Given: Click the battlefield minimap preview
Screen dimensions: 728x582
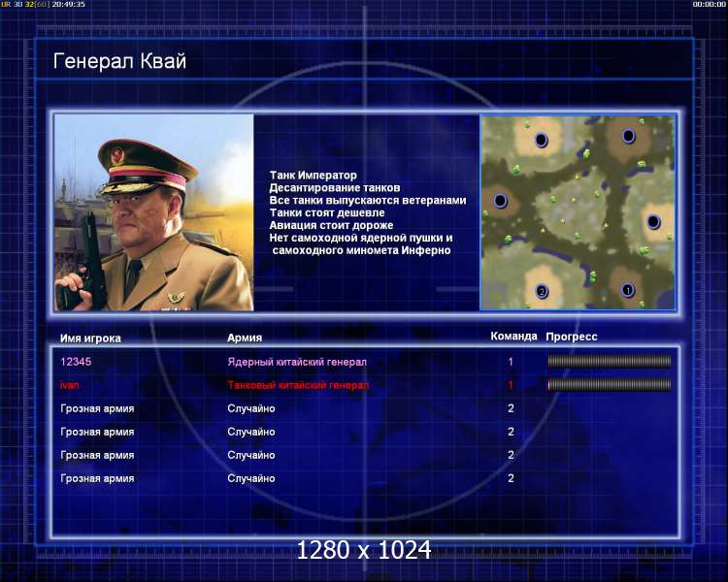Looking at the screenshot, I should coord(578,212).
